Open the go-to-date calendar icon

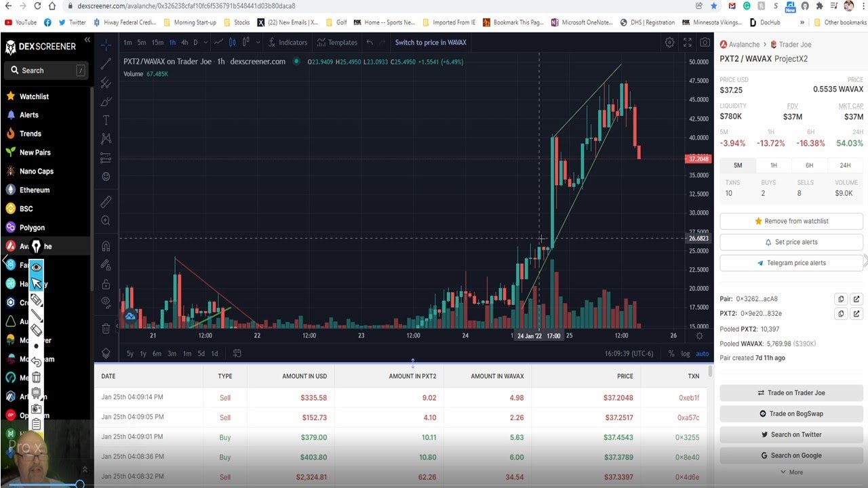click(237, 353)
